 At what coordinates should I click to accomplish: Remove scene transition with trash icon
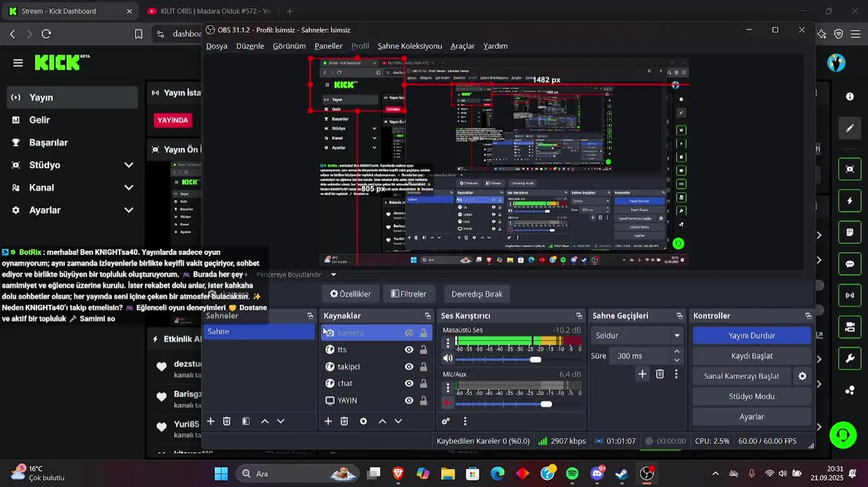(660, 374)
